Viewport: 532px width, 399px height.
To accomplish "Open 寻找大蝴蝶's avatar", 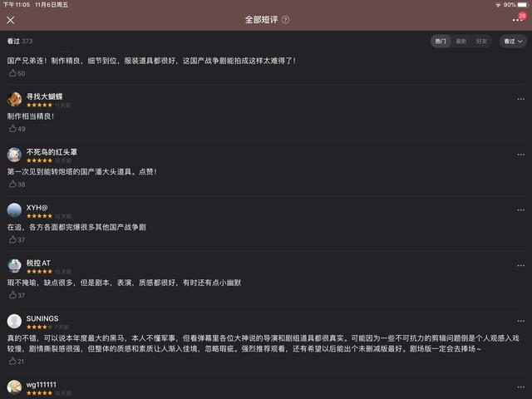I will point(14,100).
